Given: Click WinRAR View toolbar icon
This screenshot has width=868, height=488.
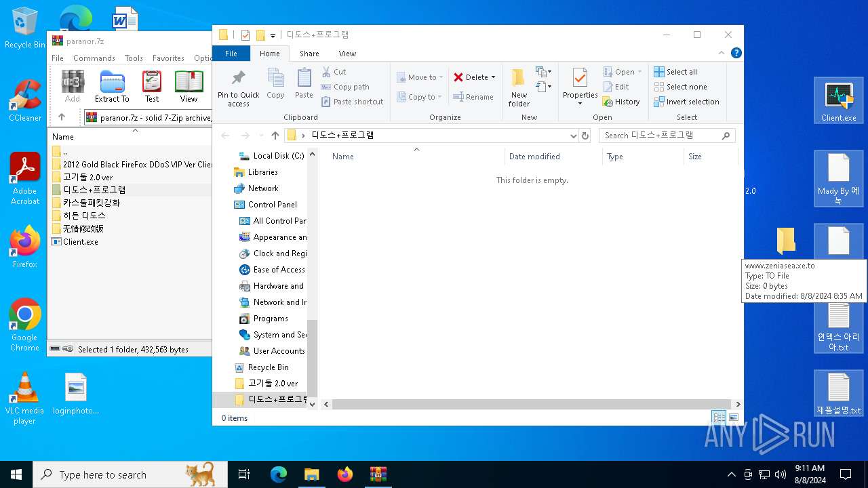Looking at the screenshot, I should pyautogui.click(x=189, y=86).
